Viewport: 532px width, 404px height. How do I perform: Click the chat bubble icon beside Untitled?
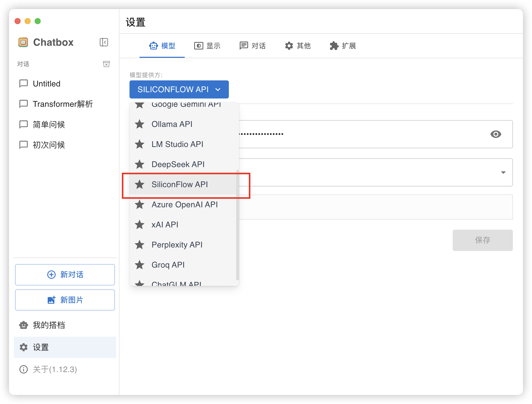pos(24,84)
